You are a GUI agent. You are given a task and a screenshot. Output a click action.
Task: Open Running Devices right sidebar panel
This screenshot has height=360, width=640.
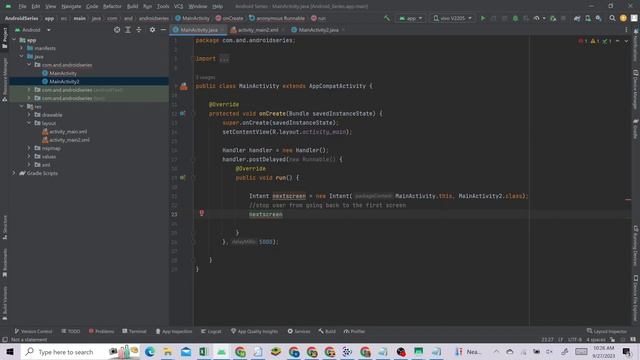pos(636,245)
